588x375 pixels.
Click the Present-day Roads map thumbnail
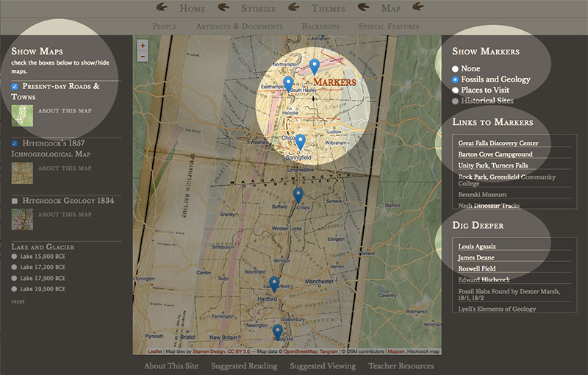[21, 115]
